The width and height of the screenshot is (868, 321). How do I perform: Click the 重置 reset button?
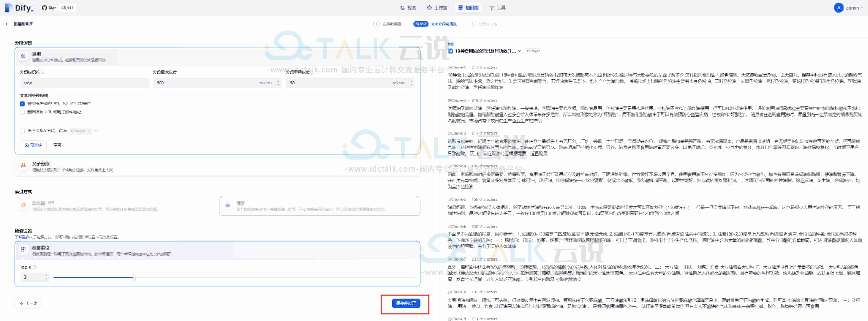point(57,145)
